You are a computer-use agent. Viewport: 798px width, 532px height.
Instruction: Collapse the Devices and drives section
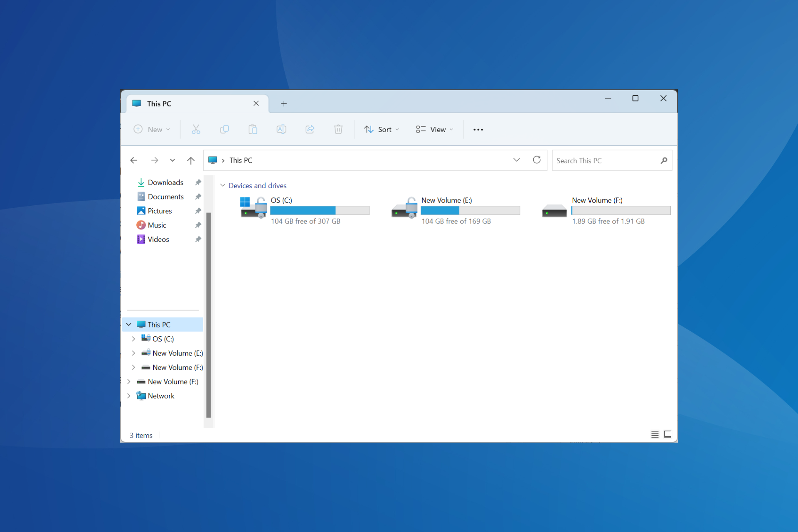(223, 185)
